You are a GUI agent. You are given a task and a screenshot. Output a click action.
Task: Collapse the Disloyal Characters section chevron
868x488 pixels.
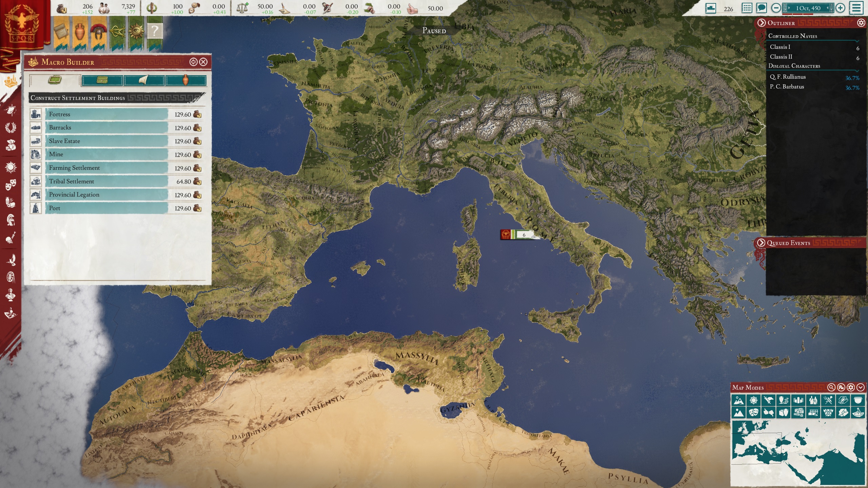[857, 71]
